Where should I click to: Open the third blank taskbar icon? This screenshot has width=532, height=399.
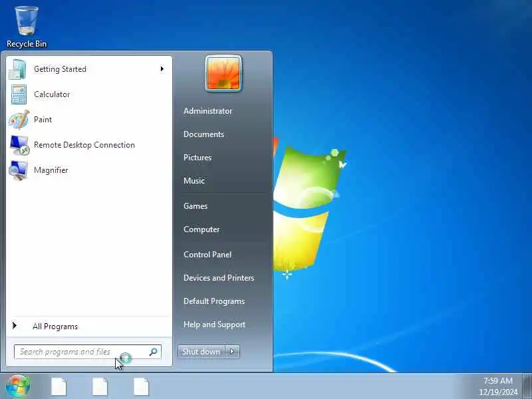[x=141, y=386]
